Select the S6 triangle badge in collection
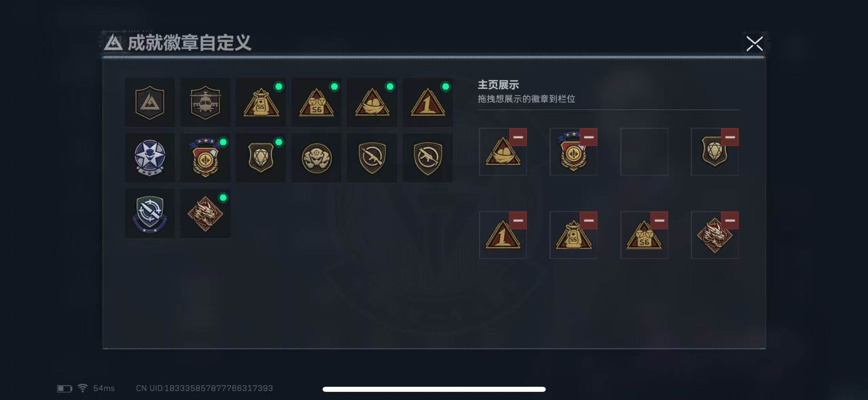868x400 pixels. pos(317,102)
